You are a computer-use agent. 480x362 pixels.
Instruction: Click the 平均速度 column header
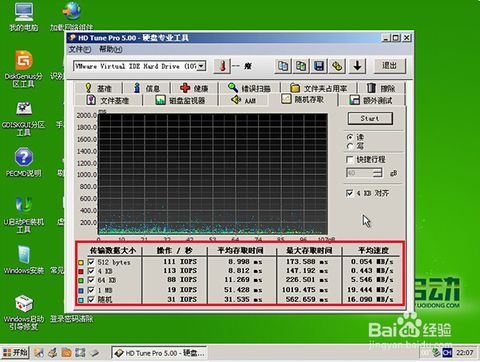pos(373,250)
